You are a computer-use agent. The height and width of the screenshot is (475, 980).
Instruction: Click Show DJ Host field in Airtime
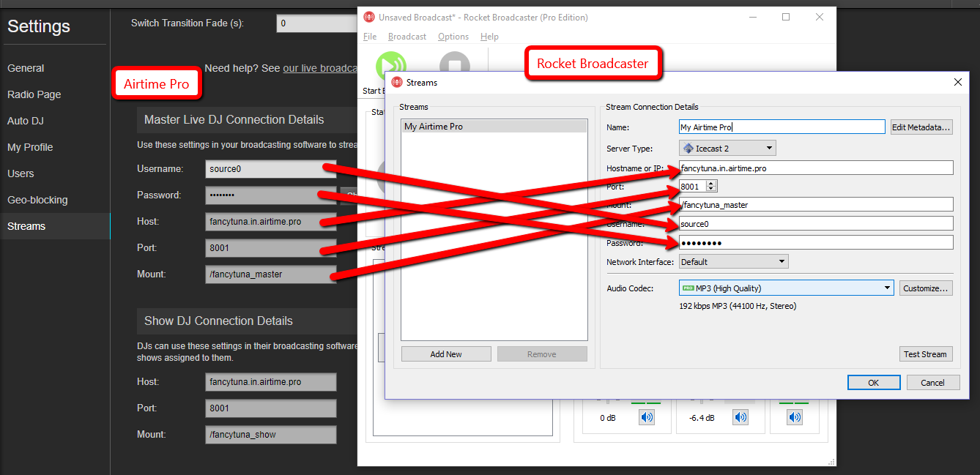(x=270, y=382)
